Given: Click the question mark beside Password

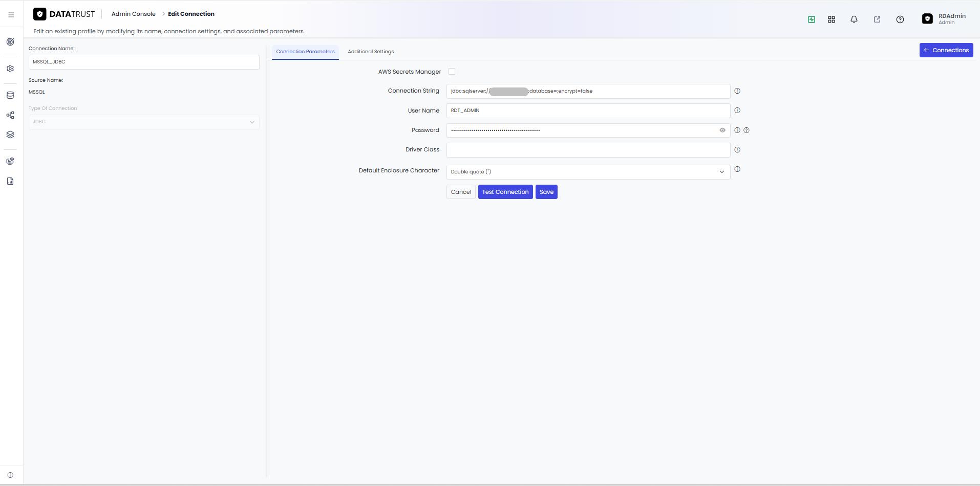Looking at the screenshot, I should (x=747, y=130).
